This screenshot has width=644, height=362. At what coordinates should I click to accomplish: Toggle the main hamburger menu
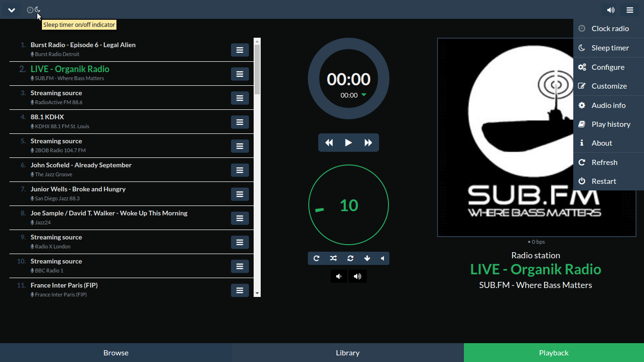(630, 10)
